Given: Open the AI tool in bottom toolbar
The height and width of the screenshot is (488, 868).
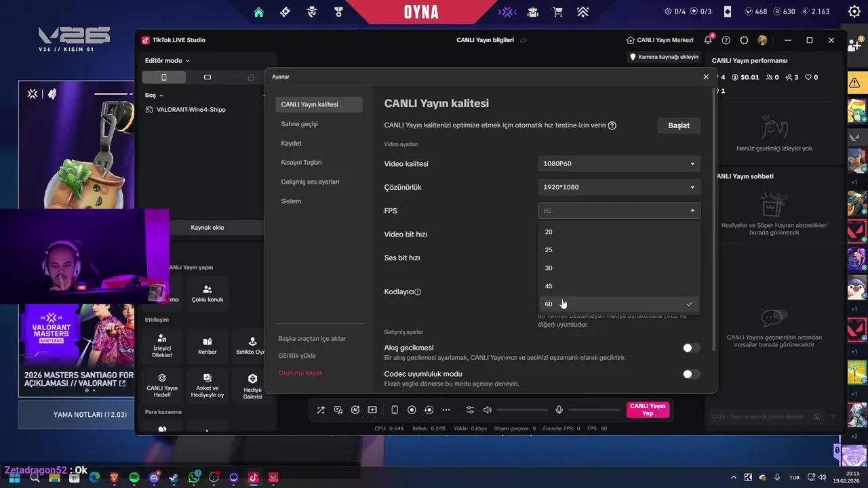Looking at the screenshot, I should pyautogui.click(x=355, y=410).
